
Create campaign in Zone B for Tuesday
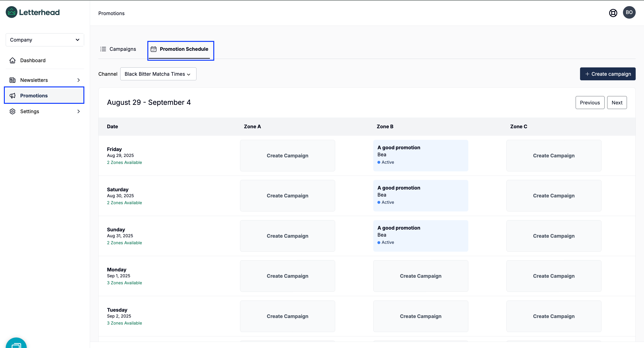421,316
